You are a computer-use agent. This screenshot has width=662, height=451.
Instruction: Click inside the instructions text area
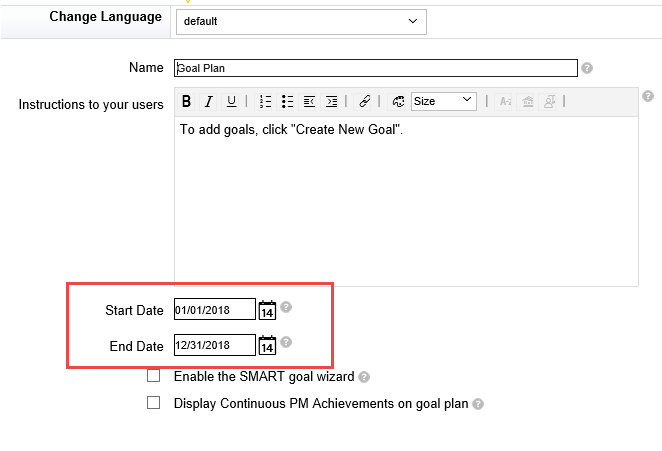pyautogui.click(x=406, y=201)
